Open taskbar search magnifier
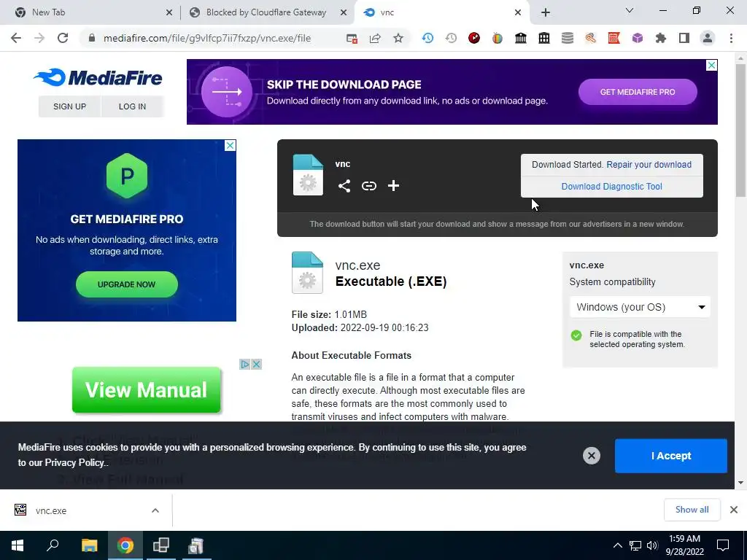 pyautogui.click(x=53, y=545)
